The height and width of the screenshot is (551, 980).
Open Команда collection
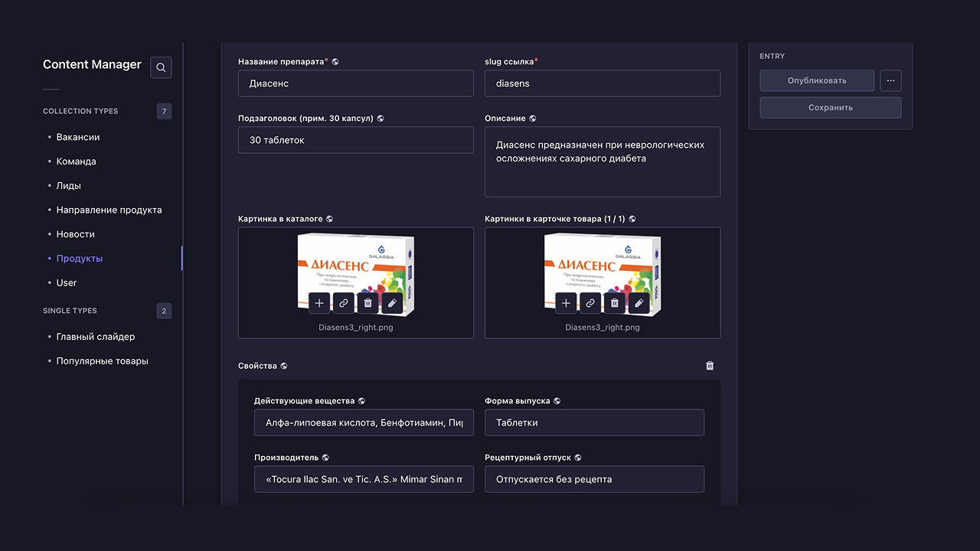point(77,161)
